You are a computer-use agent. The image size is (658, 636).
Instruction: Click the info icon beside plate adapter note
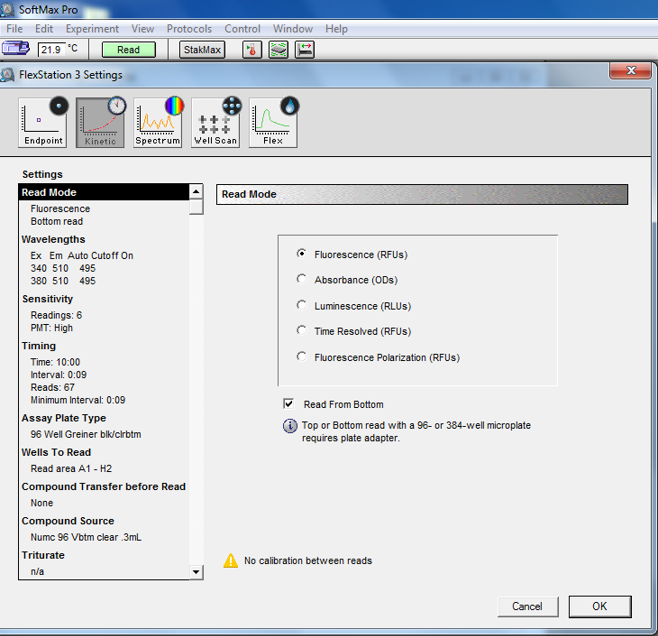pyautogui.click(x=290, y=426)
